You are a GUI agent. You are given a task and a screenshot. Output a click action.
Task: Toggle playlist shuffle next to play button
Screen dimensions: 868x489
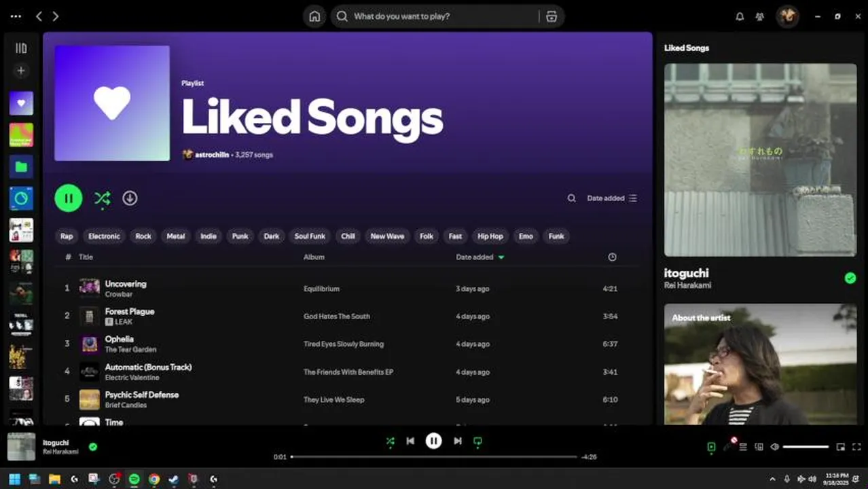tap(102, 198)
